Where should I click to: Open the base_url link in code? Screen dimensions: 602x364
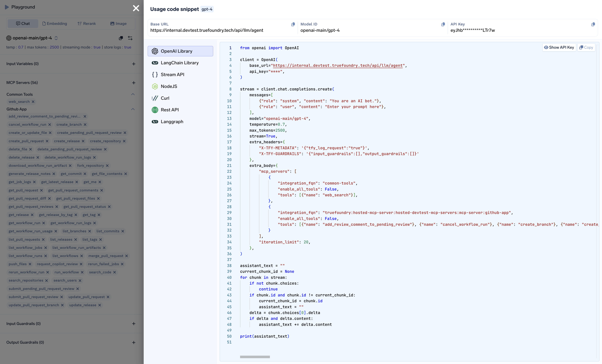338,65
